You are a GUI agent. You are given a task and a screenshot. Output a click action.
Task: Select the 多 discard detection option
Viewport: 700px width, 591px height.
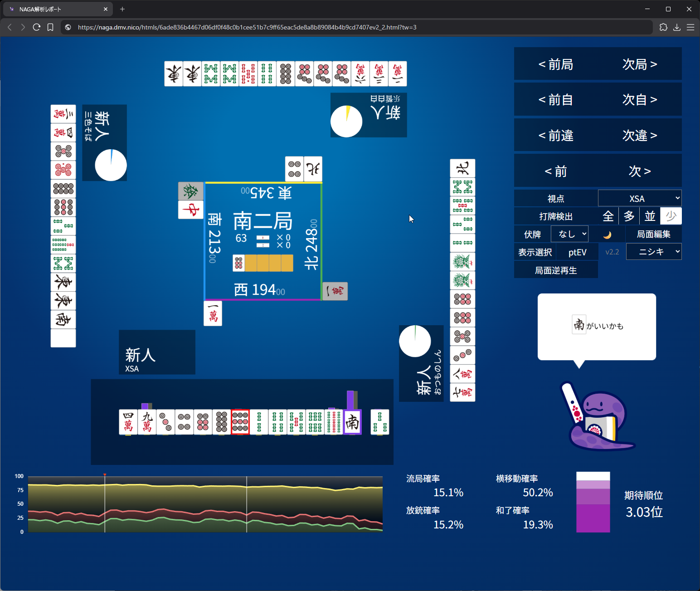[629, 216]
